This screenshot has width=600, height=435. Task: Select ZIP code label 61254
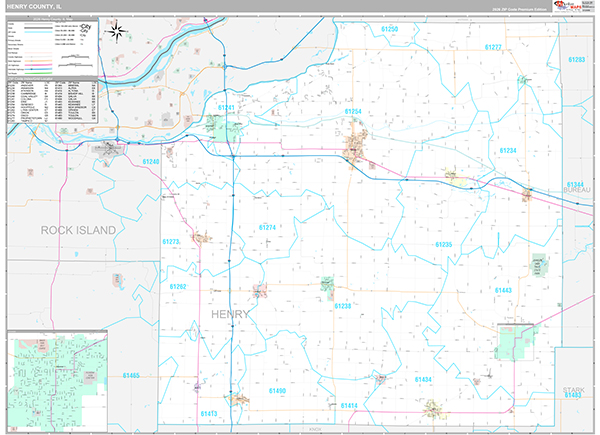click(353, 111)
